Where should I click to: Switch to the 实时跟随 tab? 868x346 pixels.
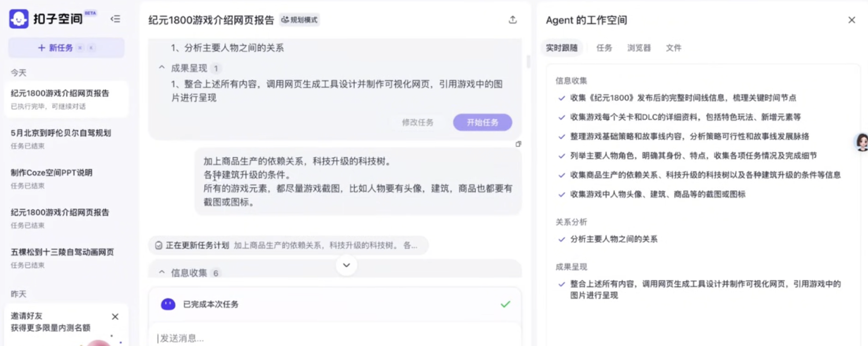[562, 48]
